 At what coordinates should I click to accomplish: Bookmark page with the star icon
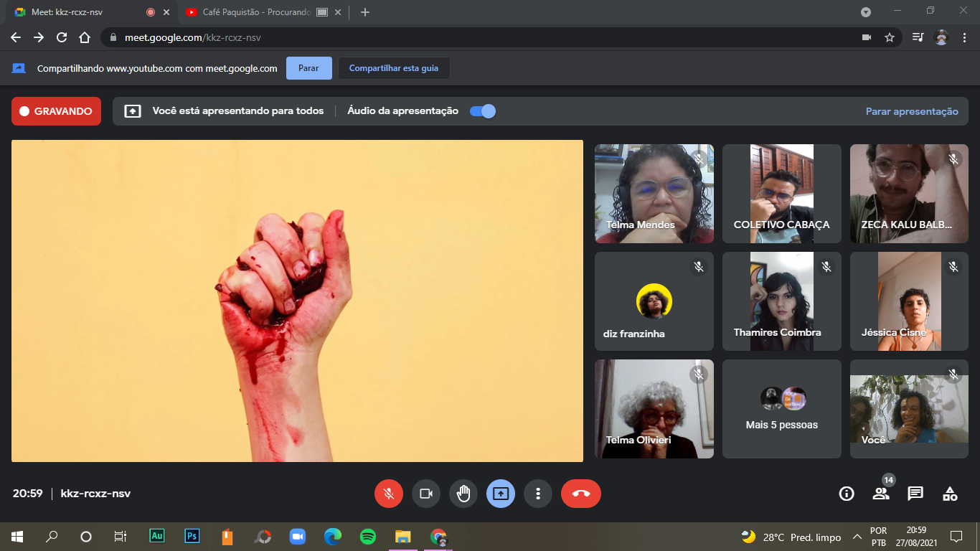pyautogui.click(x=890, y=37)
